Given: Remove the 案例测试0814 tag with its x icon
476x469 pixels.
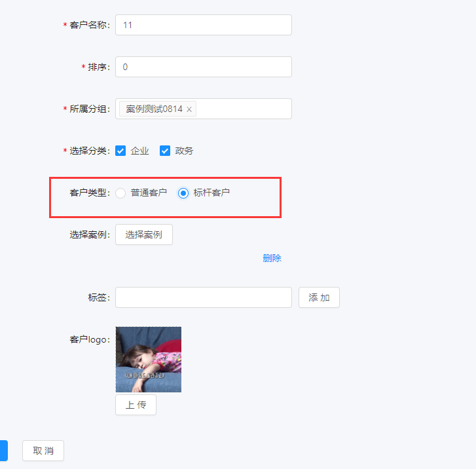Looking at the screenshot, I should [x=189, y=109].
